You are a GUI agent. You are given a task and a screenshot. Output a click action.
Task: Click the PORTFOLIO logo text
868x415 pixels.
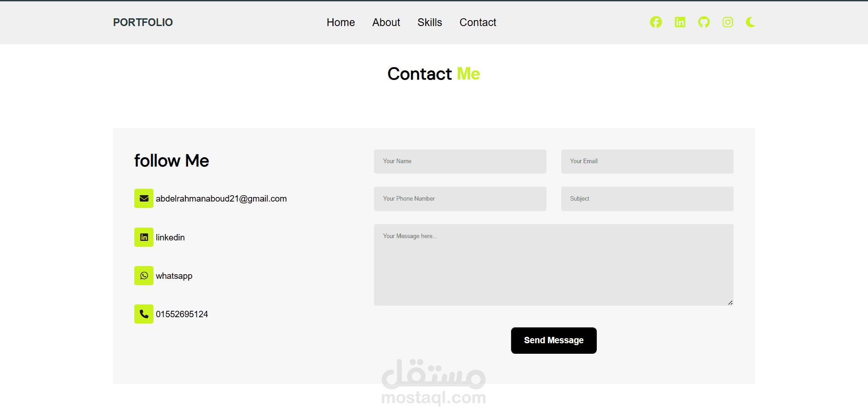click(x=143, y=22)
